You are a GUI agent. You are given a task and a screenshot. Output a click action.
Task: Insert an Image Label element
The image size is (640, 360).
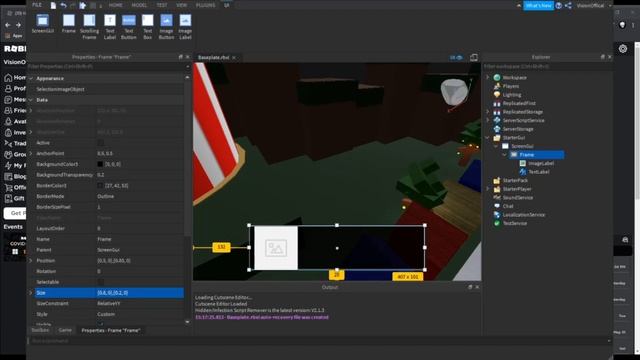[x=185, y=27]
